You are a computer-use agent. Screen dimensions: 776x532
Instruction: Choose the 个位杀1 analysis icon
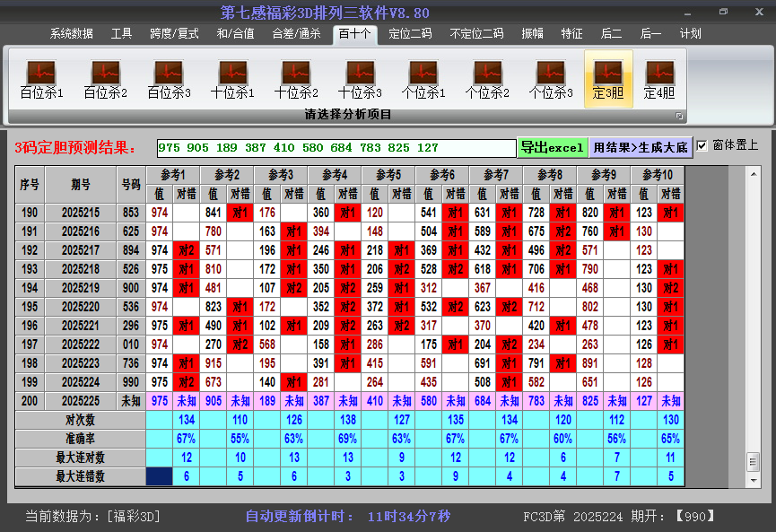click(x=423, y=79)
